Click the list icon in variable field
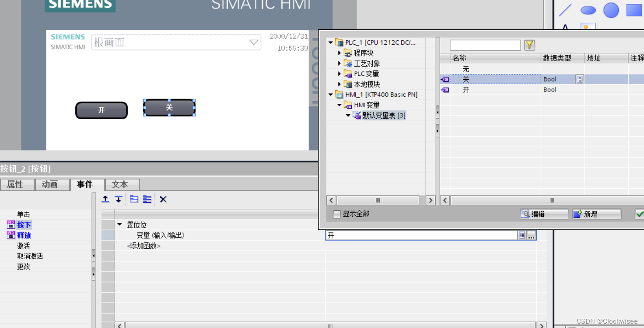Viewport: 644px width, 328px height. click(522, 236)
